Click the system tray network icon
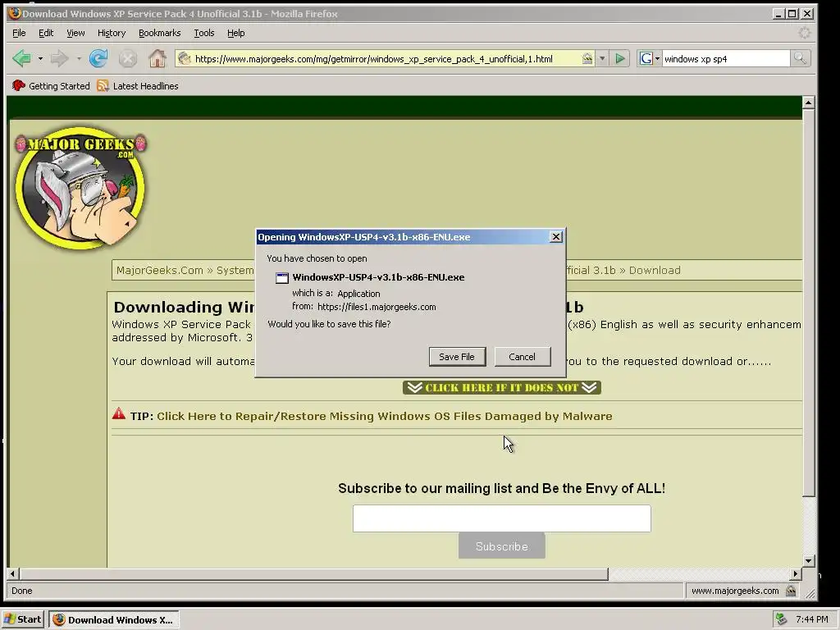This screenshot has height=630, width=840. [x=782, y=619]
